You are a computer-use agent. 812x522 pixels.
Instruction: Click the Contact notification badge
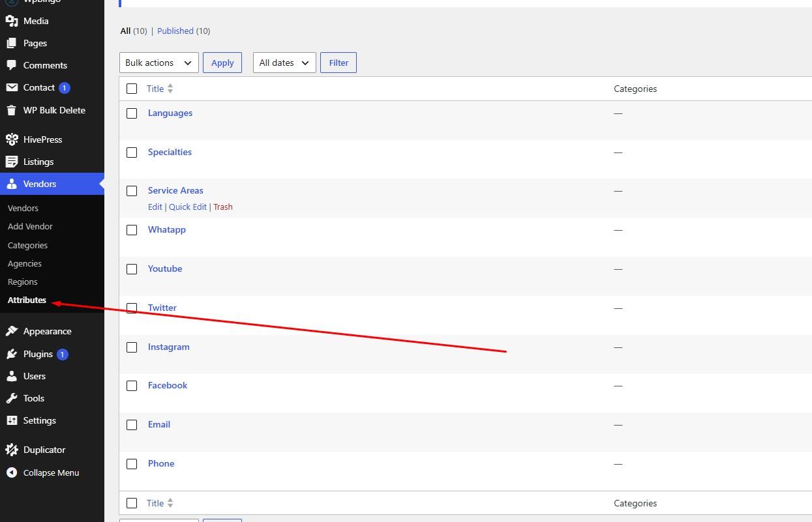point(64,88)
